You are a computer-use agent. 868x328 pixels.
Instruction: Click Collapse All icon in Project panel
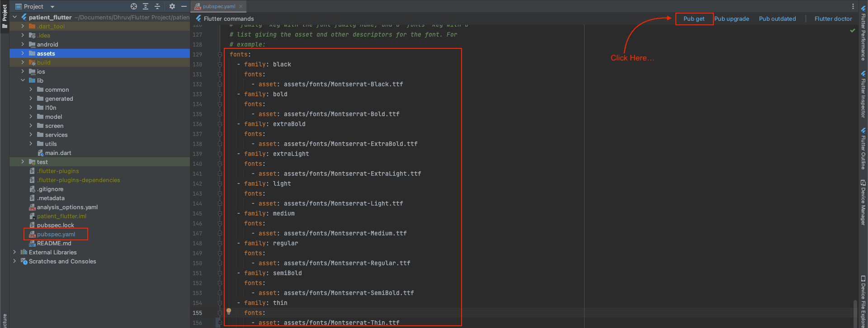pos(157,6)
